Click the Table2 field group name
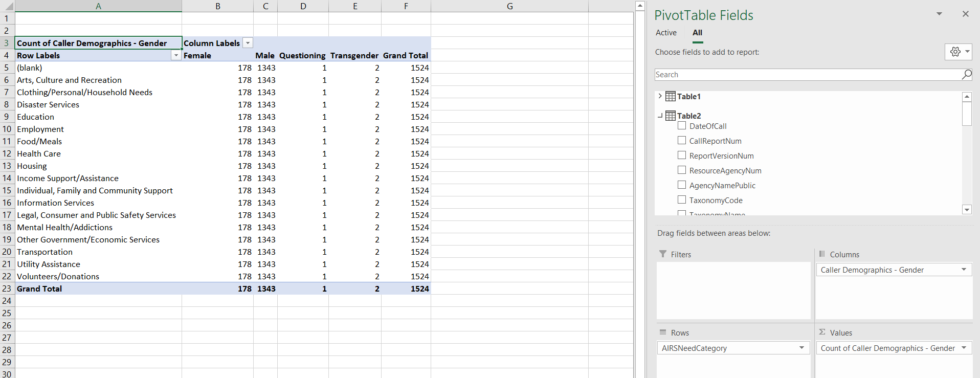 click(x=689, y=116)
